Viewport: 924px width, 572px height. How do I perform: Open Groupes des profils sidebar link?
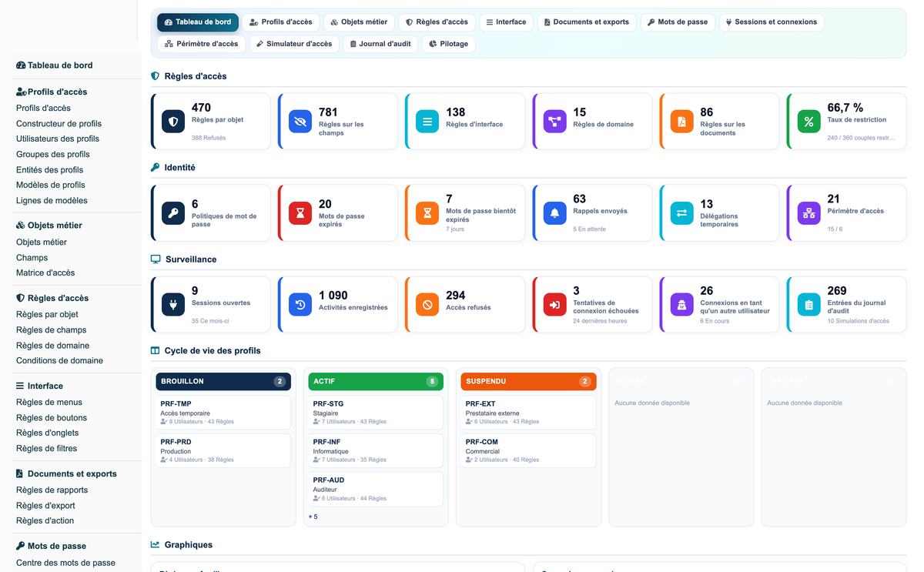[x=53, y=155]
